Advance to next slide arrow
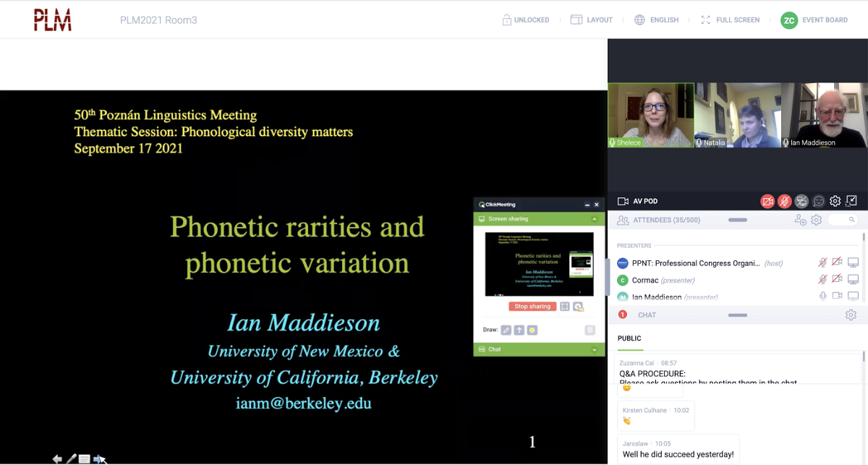The image size is (868, 465). (98, 458)
